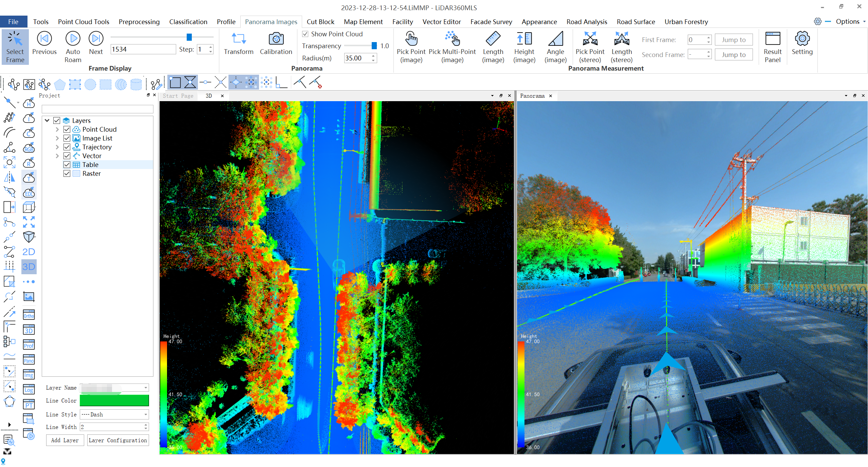Expand the Trajectory node
Image resolution: width=868 pixels, height=467 pixels.
tap(57, 147)
